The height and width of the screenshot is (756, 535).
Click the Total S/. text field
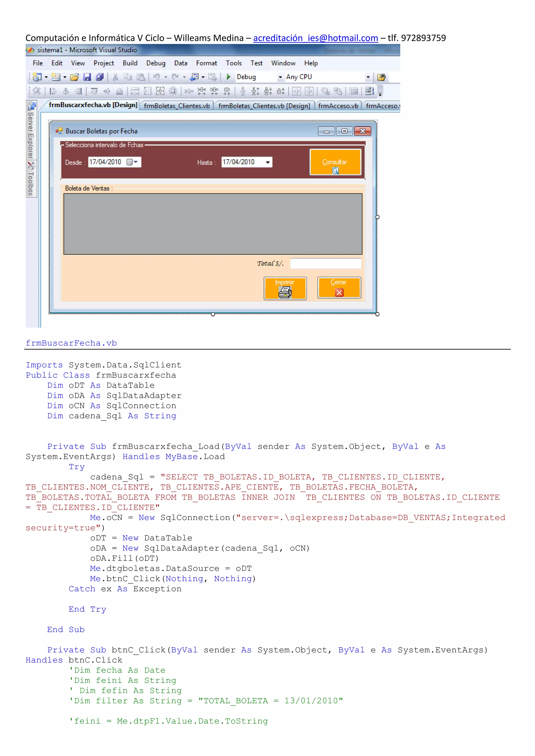[326, 263]
